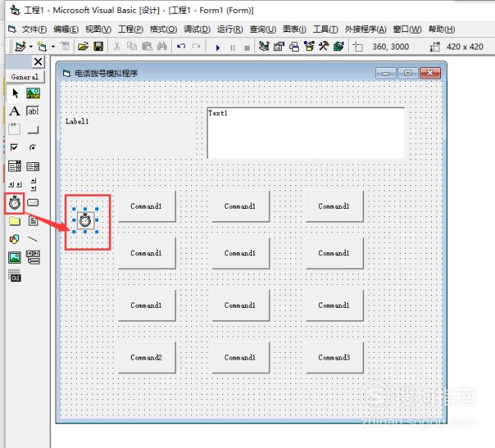Image resolution: width=495 pixels, height=448 pixels.
Task: Open the Add Form dropdown arrow
Action: (53, 46)
